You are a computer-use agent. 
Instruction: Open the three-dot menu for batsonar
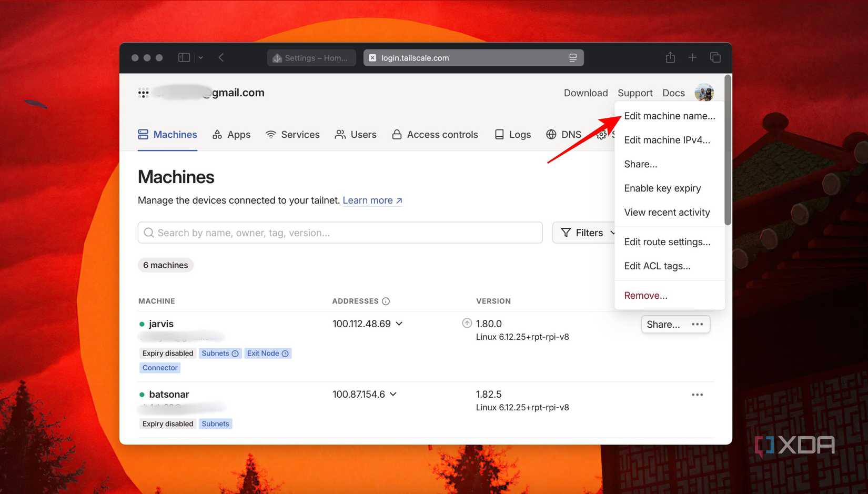pos(698,394)
